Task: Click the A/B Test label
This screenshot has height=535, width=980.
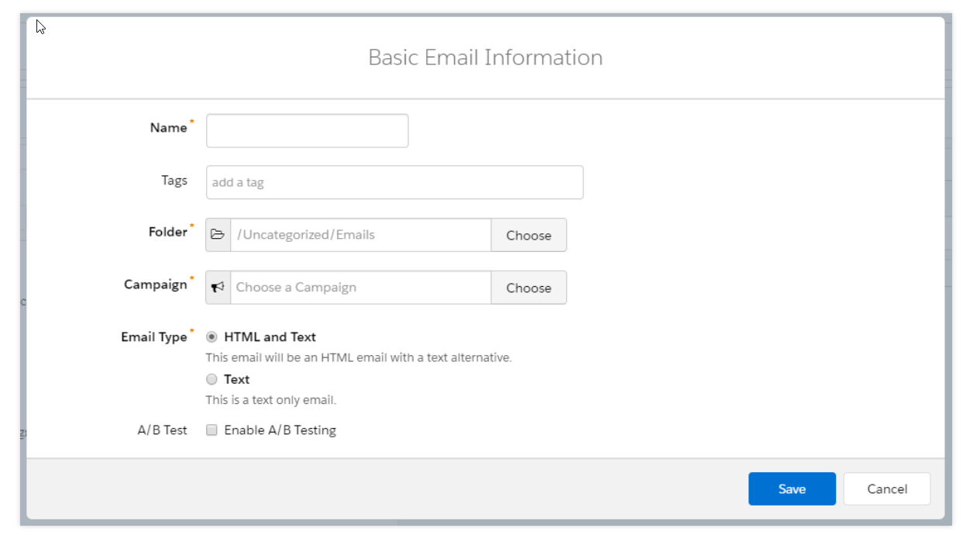Action: click(x=162, y=430)
